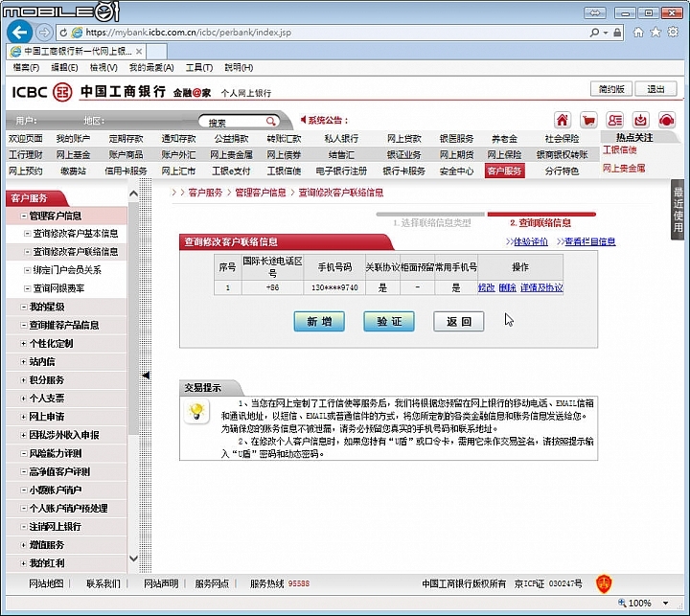
Task: Click the red shield badge in footer
Action: pos(604,583)
